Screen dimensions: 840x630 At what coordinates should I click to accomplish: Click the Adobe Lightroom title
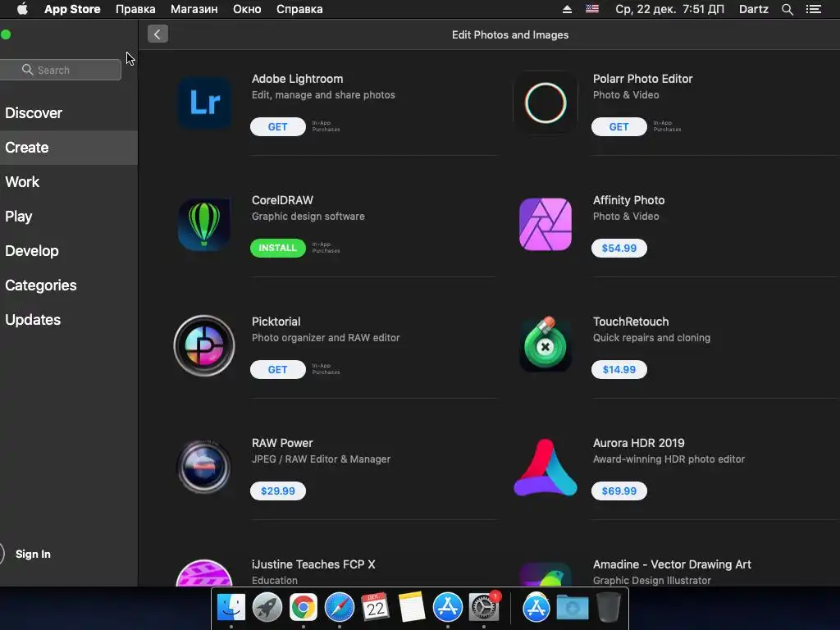[x=297, y=79]
